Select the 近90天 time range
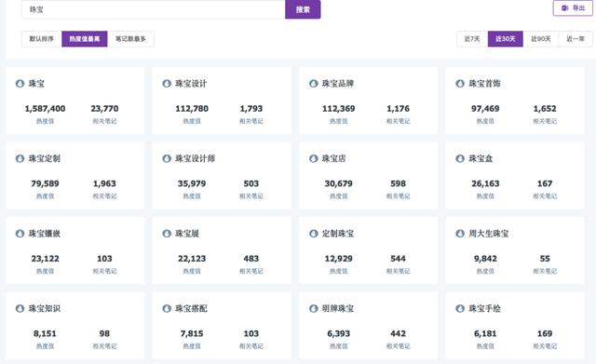Screen dimensions: 596x364 pos(541,39)
